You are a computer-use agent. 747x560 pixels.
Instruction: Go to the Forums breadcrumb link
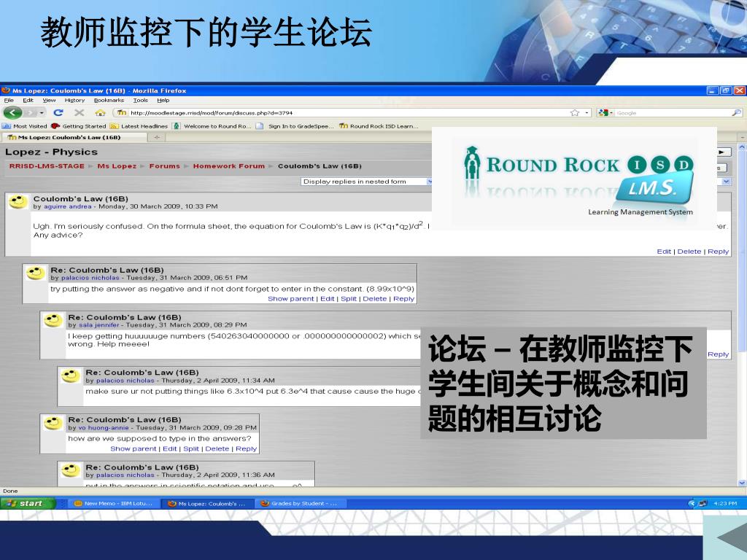coord(164,166)
